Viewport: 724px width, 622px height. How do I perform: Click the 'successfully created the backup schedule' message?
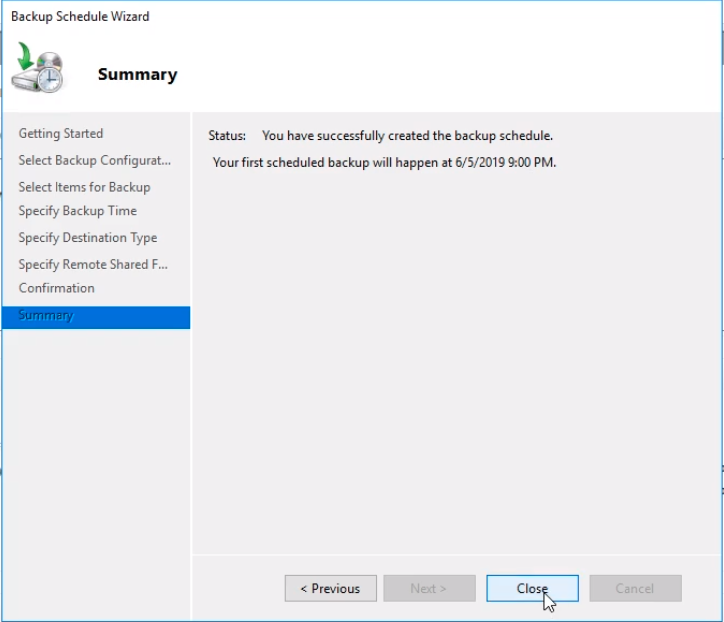point(407,135)
